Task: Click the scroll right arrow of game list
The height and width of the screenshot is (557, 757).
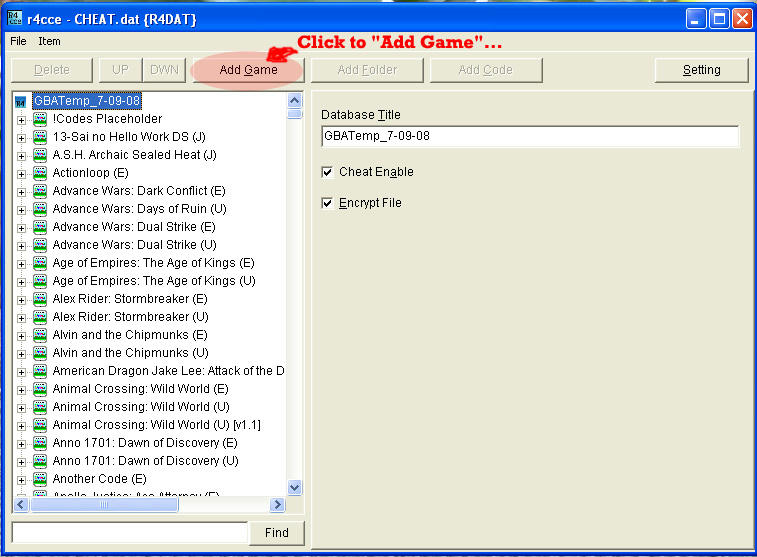Action: pos(277,504)
